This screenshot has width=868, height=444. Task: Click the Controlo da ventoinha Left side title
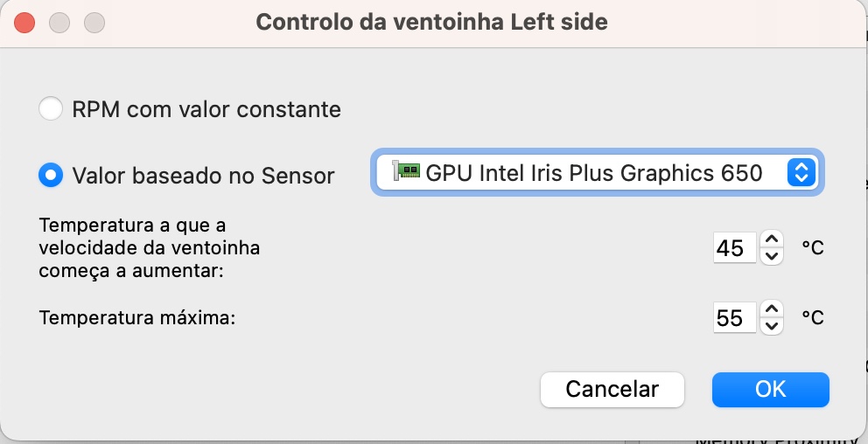pos(431,22)
